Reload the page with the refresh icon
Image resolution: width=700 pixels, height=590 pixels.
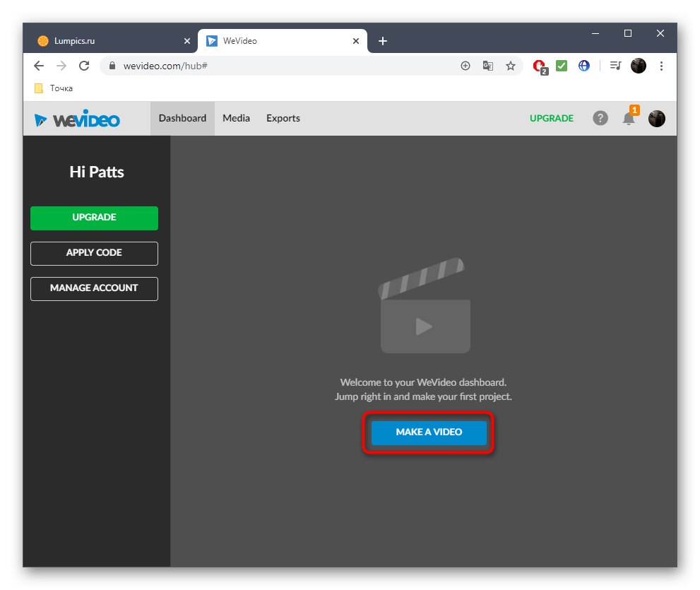click(x=84, y=66)
